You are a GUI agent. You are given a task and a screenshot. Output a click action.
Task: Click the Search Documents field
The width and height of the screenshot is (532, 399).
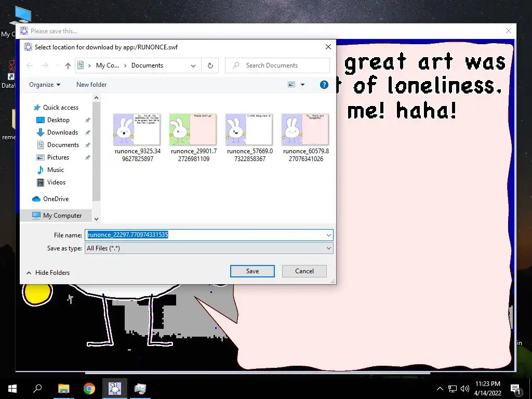[277, 65]
